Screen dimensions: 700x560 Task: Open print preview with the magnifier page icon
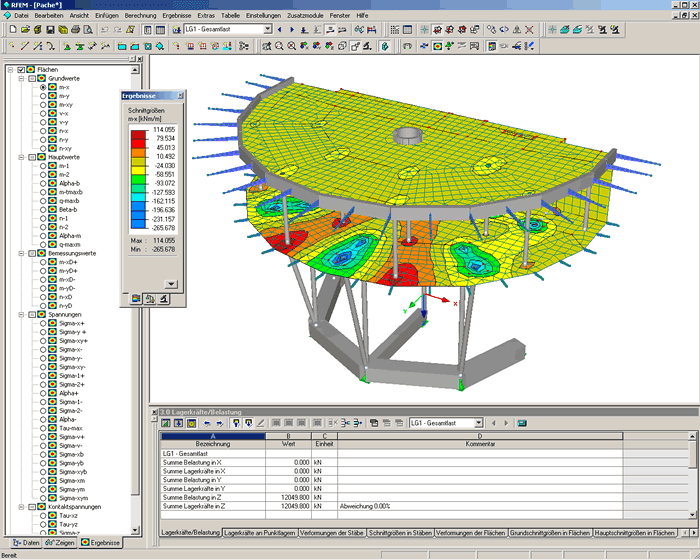coord(88,30)
